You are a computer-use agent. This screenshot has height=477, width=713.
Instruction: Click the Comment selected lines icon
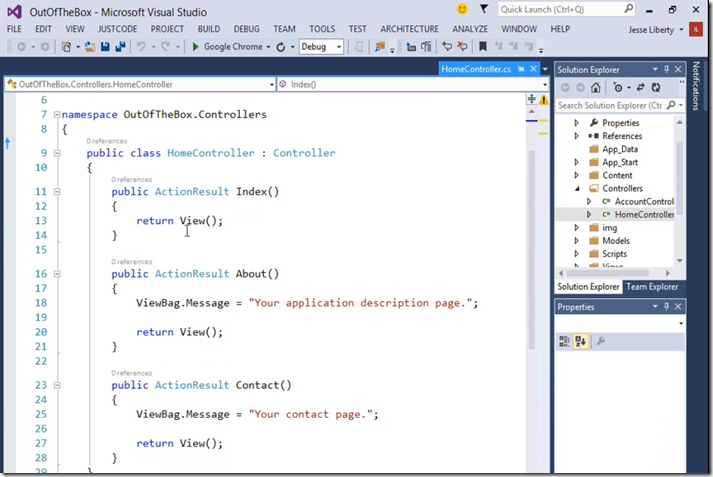447,46
